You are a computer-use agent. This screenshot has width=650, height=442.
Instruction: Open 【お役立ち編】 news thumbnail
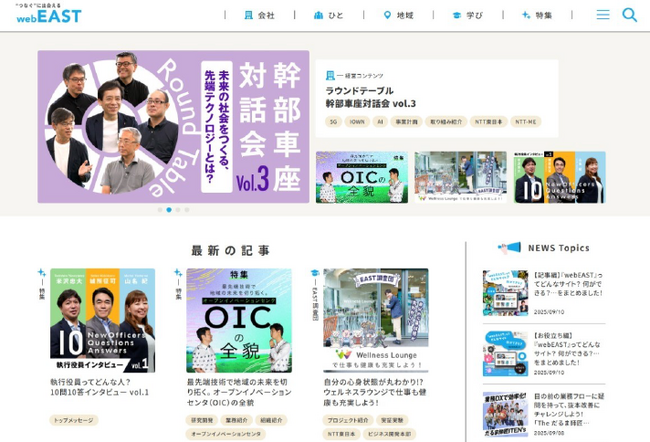click(x=505, y=354)
